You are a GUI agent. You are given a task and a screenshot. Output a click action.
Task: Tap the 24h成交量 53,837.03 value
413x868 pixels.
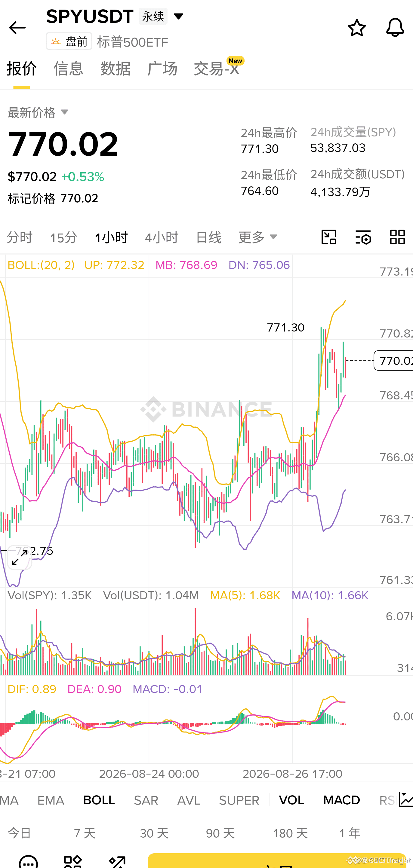(338, 148)
